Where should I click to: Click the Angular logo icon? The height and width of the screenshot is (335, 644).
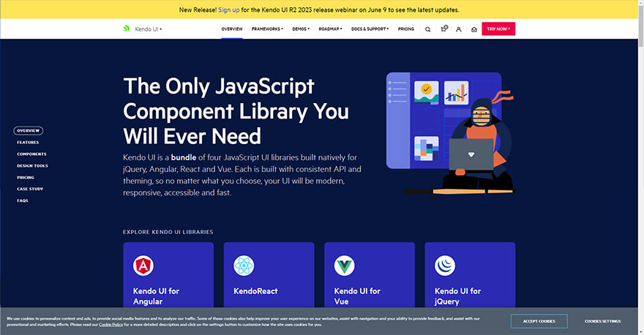pos(143,266)
